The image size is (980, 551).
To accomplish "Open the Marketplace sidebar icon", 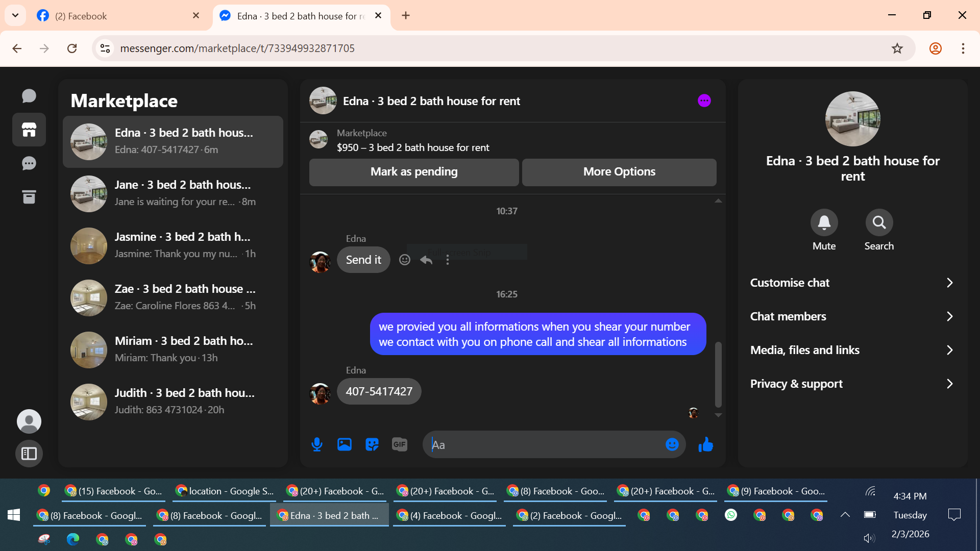I will click(29, 130).
